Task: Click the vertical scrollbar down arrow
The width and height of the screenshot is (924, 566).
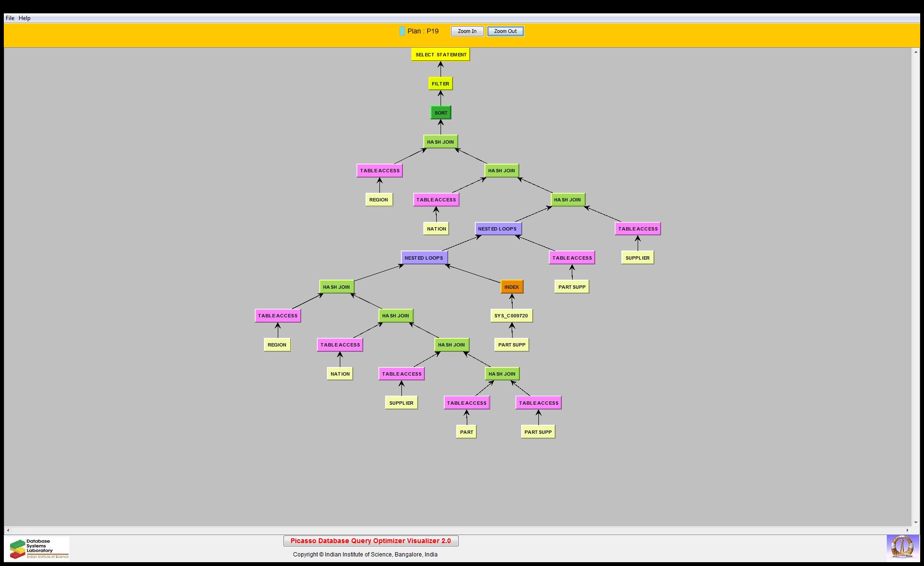Action: coord(915,523)
